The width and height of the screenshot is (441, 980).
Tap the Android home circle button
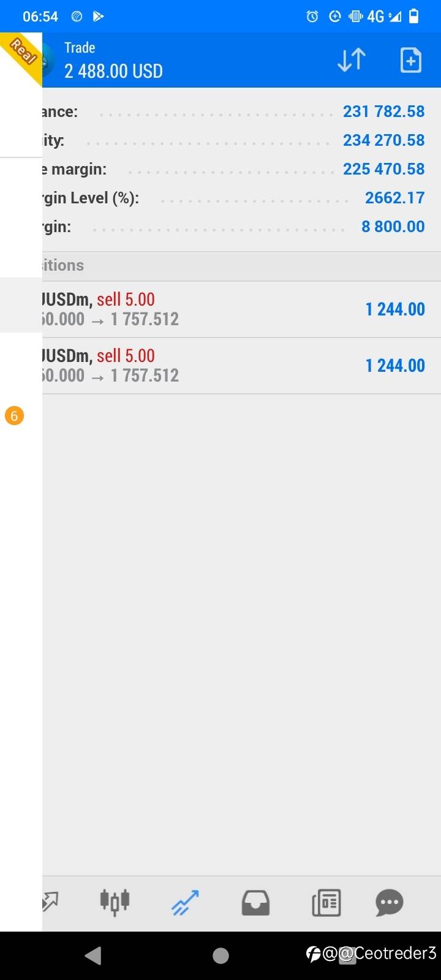[221, 956]
